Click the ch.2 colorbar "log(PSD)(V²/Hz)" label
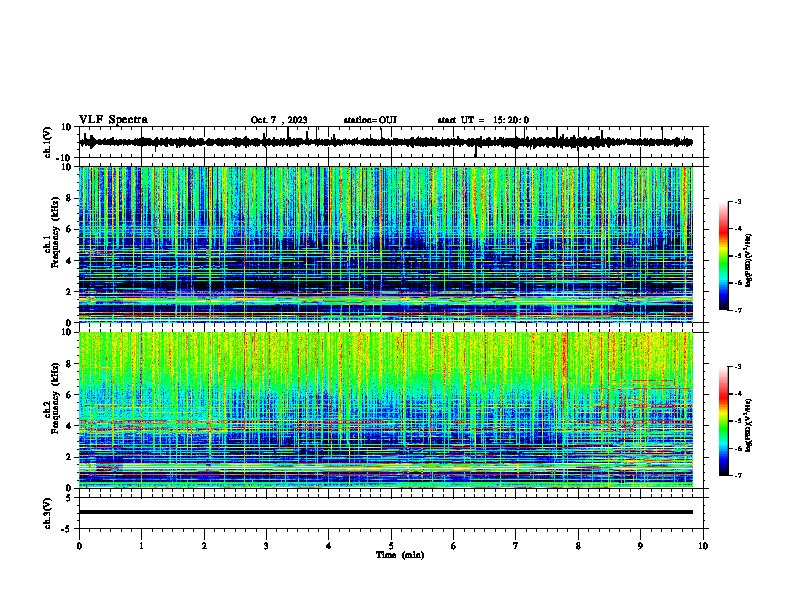This screenshot has height=612, width=792. pyautogui.click(x=749, y=425)
